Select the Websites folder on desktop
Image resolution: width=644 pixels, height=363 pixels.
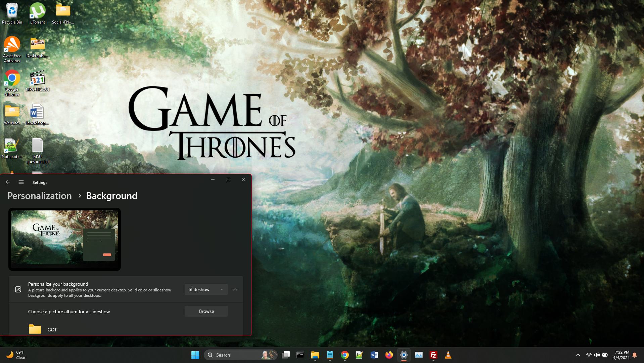12,115
